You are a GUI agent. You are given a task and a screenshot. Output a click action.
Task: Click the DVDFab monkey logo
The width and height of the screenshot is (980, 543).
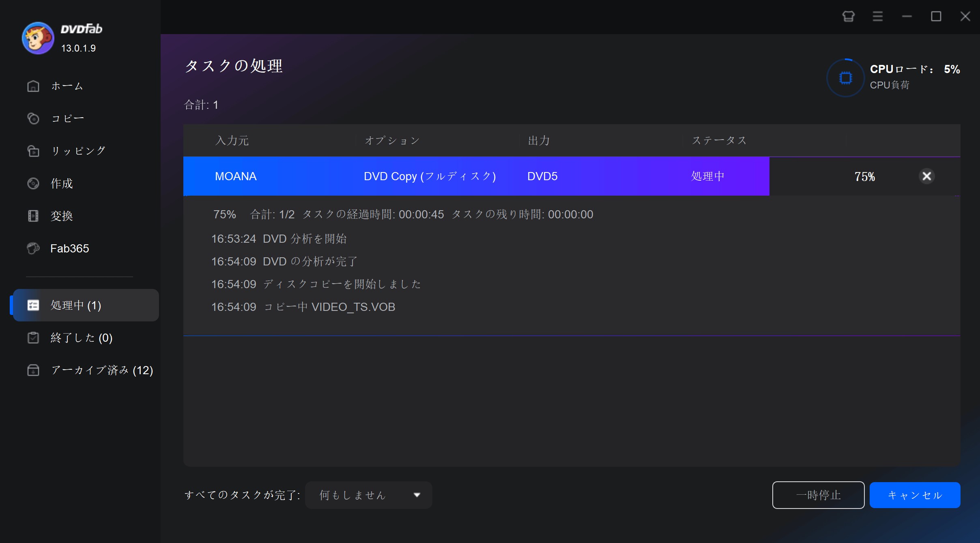coord(38,38)
